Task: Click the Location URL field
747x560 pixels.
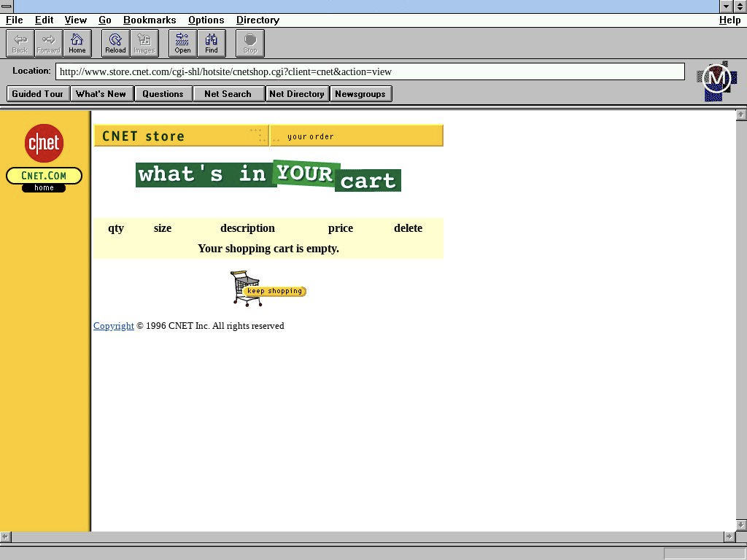Action: coord(370,71)
